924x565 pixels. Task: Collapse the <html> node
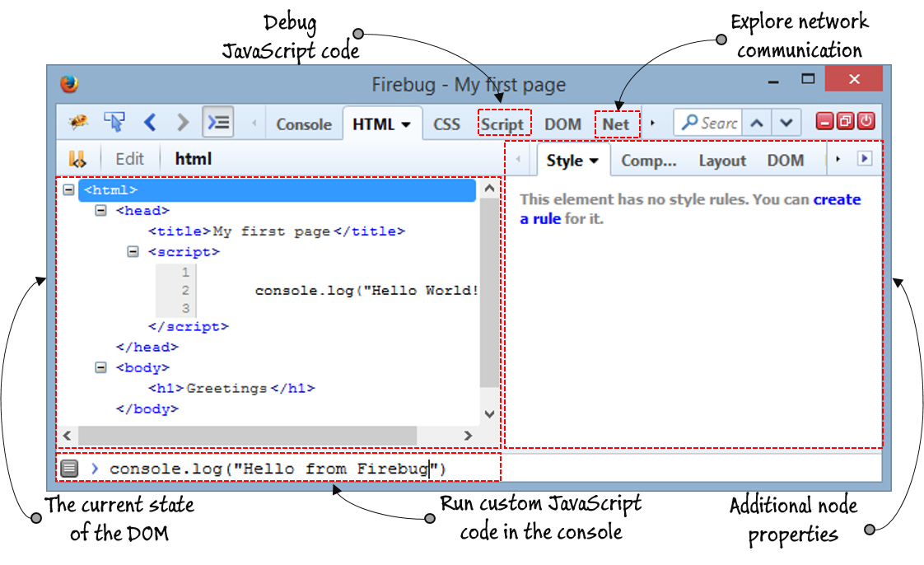click(x=69, y=189)
